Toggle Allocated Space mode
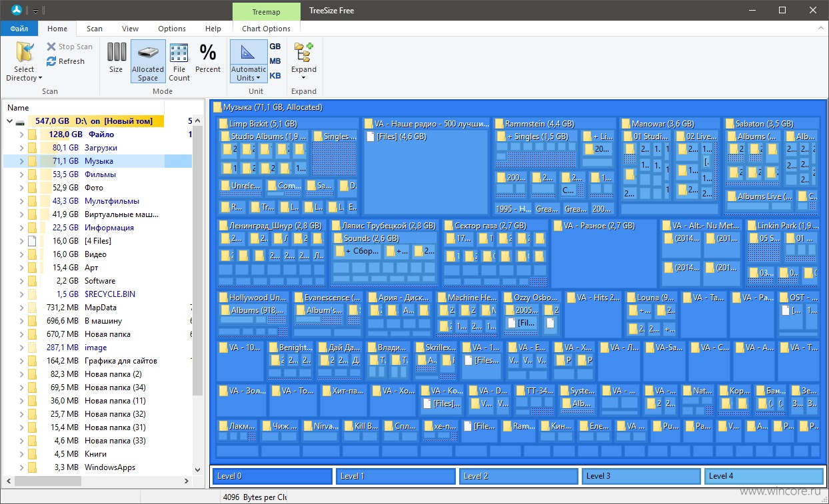Viewport: 829px width, 504px height. [x=148, y=61]
